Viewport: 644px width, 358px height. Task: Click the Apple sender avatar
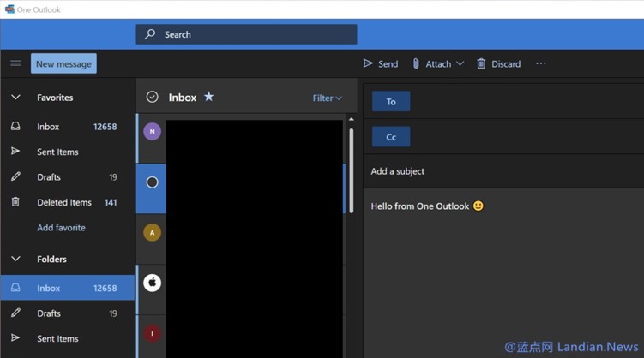(152, 283)
